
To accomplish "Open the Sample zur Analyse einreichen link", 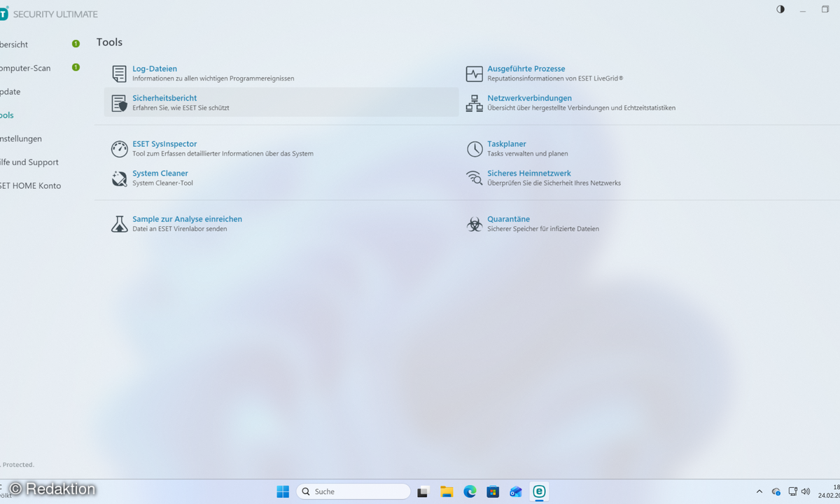I will click(187, 219).
